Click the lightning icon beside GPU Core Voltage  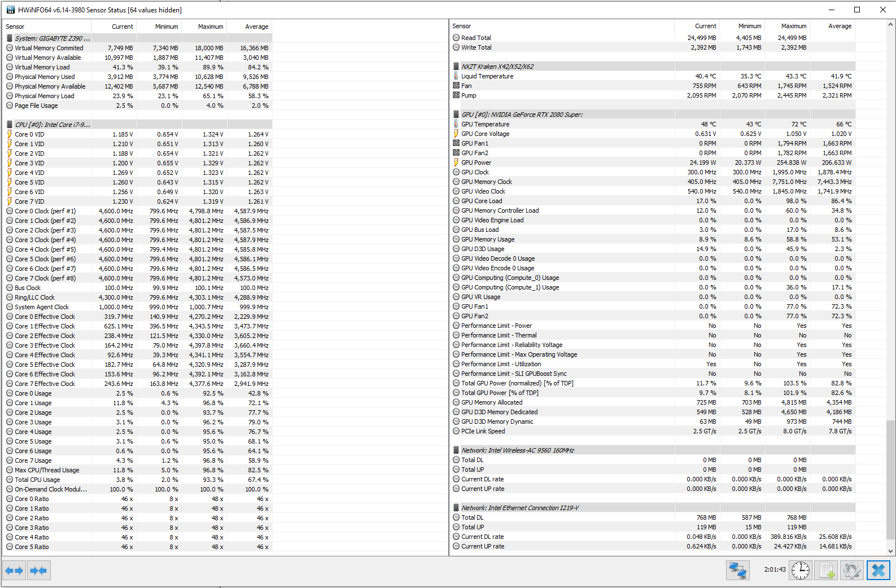pyautogui.click(x=456, y=134)
